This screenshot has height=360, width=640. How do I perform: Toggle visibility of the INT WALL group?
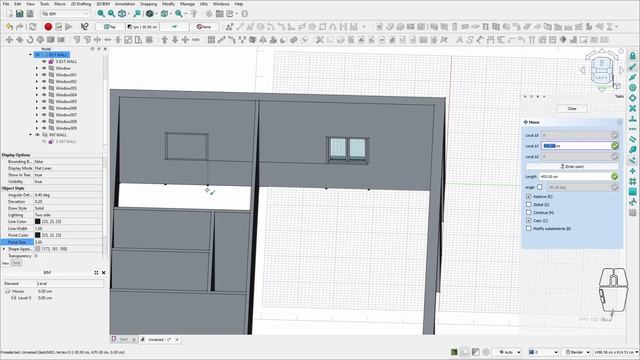click(x=37, y=135)
